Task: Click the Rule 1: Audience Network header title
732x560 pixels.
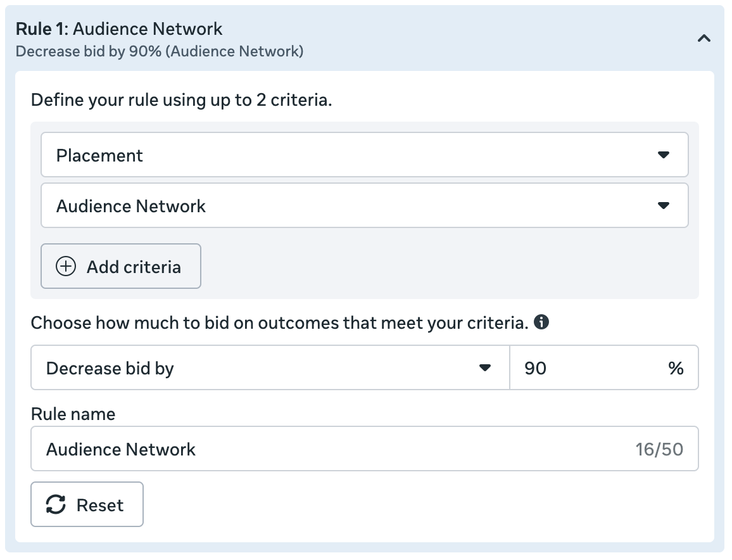Action: (119, 29)
